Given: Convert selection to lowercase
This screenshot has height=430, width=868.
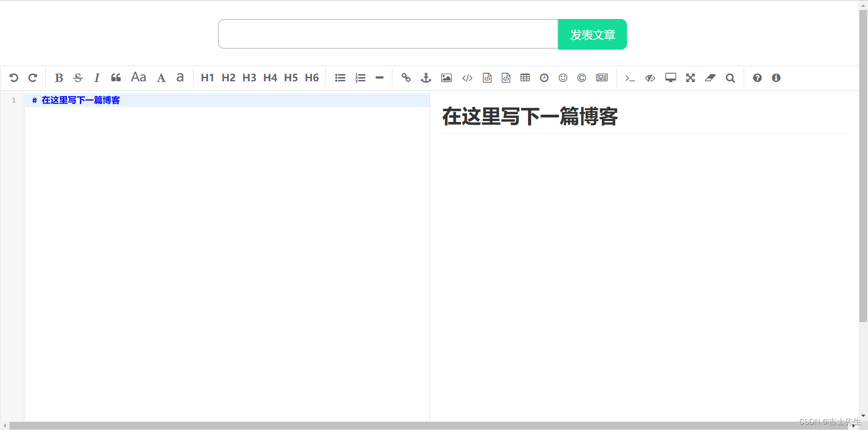Looking at the screenshot, I should (180, 78).
